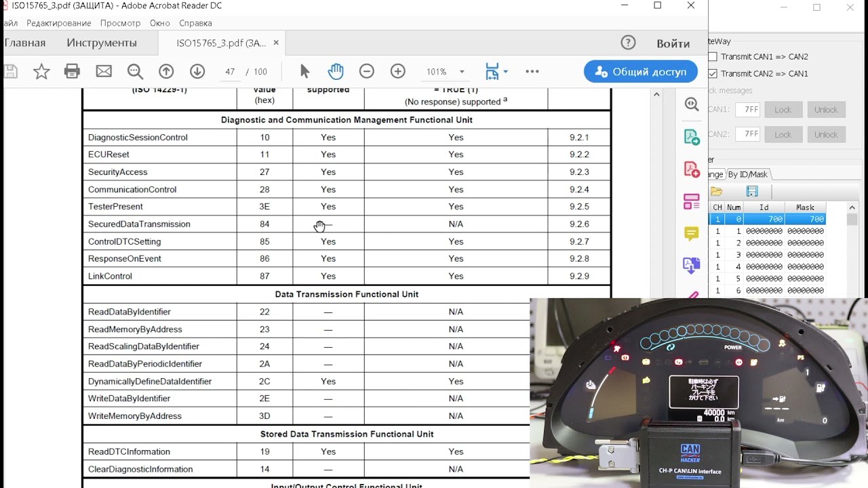Image resolution: width=868 pixels, height=488 pixels.
Task: Click the page number field showing 47
Action: click(230, 71)
